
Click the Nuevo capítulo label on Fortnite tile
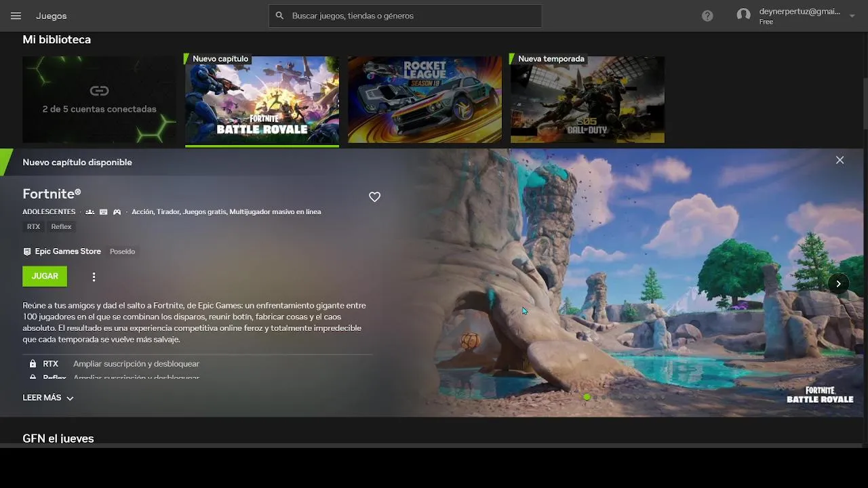[x=220, y=59]
